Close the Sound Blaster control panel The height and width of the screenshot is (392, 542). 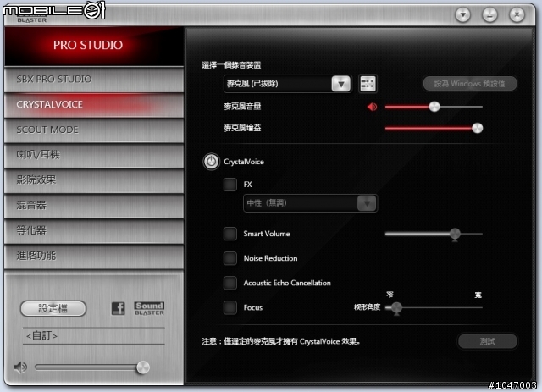click(x=517, y=15)
